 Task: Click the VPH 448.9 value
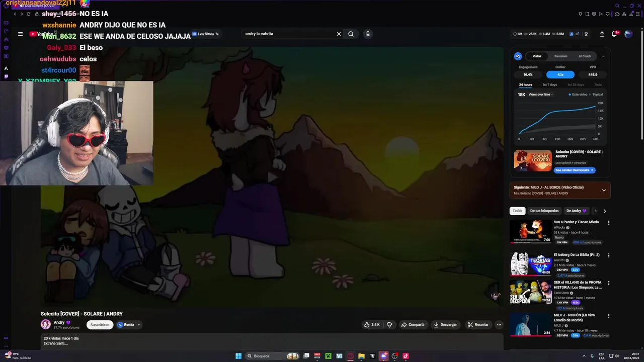tap(593, 74)
